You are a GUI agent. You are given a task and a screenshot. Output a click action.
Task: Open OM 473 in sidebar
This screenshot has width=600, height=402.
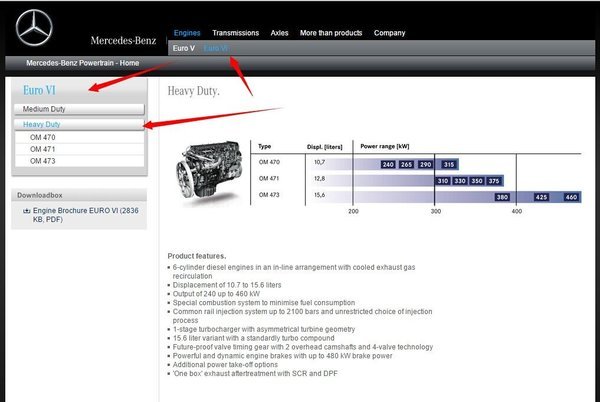click(80, 161)
